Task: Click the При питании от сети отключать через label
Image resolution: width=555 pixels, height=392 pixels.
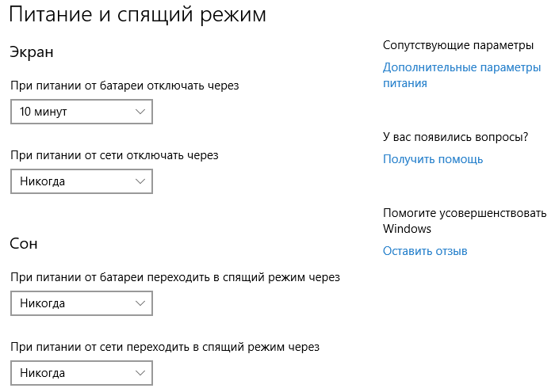Action: point(114,155)
